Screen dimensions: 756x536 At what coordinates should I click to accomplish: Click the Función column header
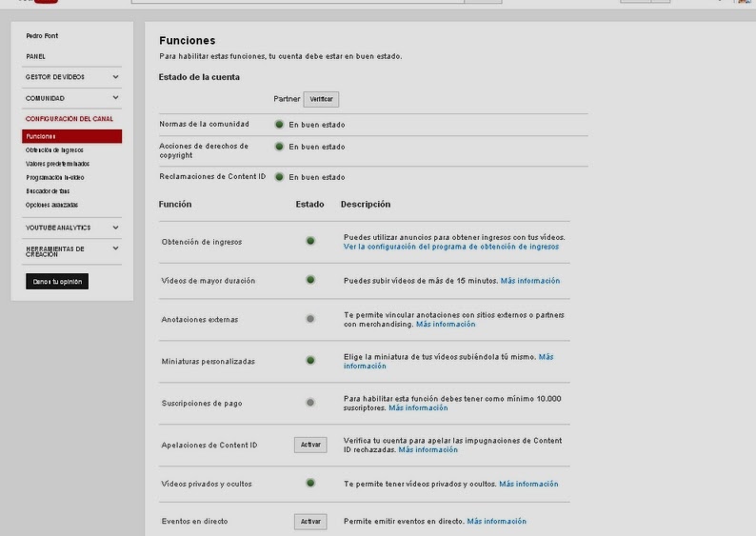point(175,205)
